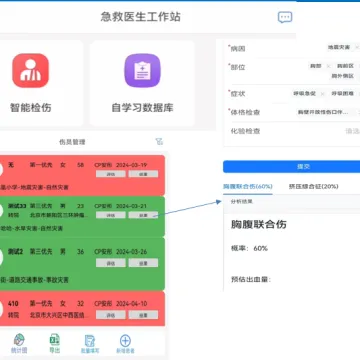Click the 胸前区 tag in 部位 field

tap(345, 66)
